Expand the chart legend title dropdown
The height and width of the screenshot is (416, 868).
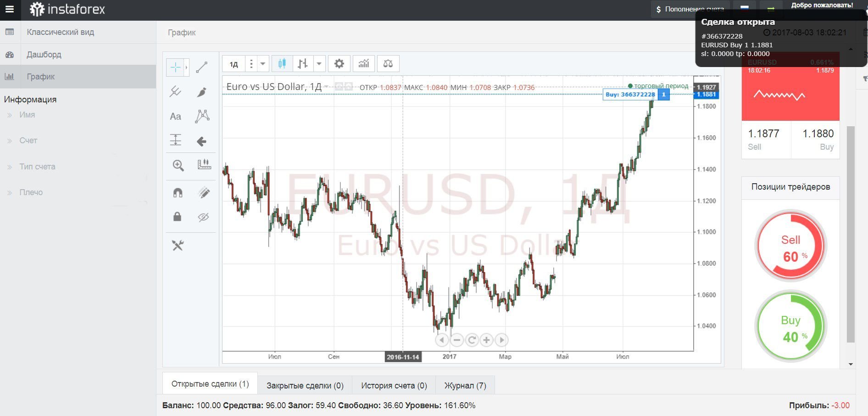(326, 86)
